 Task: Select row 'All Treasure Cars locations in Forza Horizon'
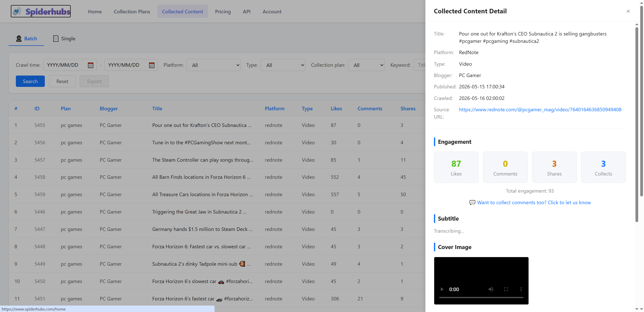[217, 194]
